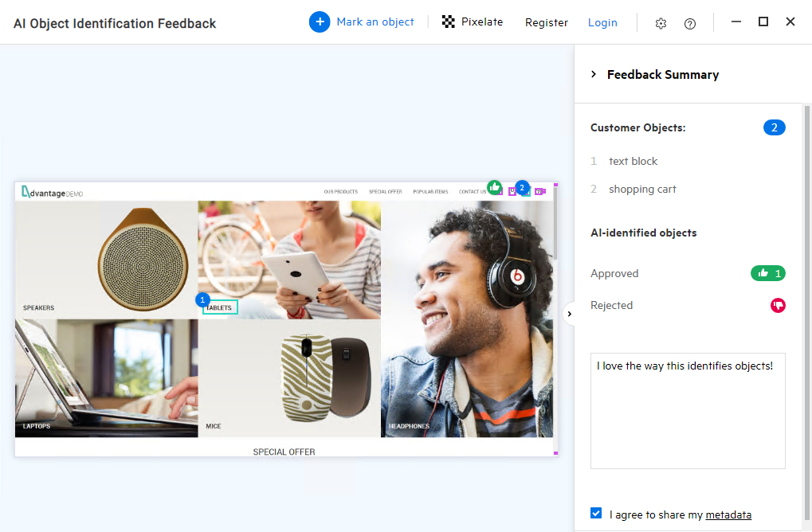The height and width of the screenshot is (532, 812).
Task: Click the Pixelate checkerboard icon
Action: tap(449, 22)
